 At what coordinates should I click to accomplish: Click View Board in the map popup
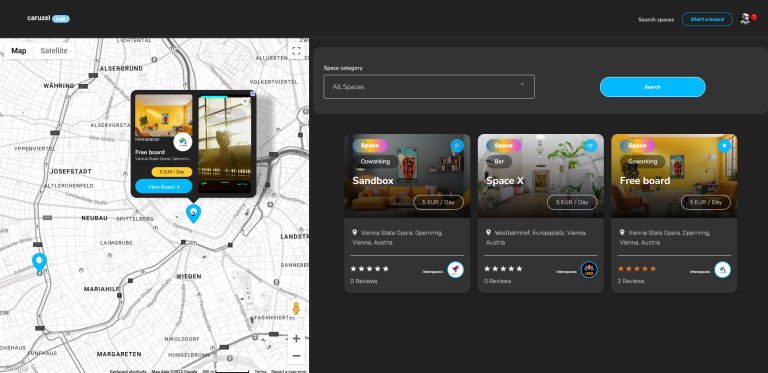pyautogui.click(x=164, y=186)
